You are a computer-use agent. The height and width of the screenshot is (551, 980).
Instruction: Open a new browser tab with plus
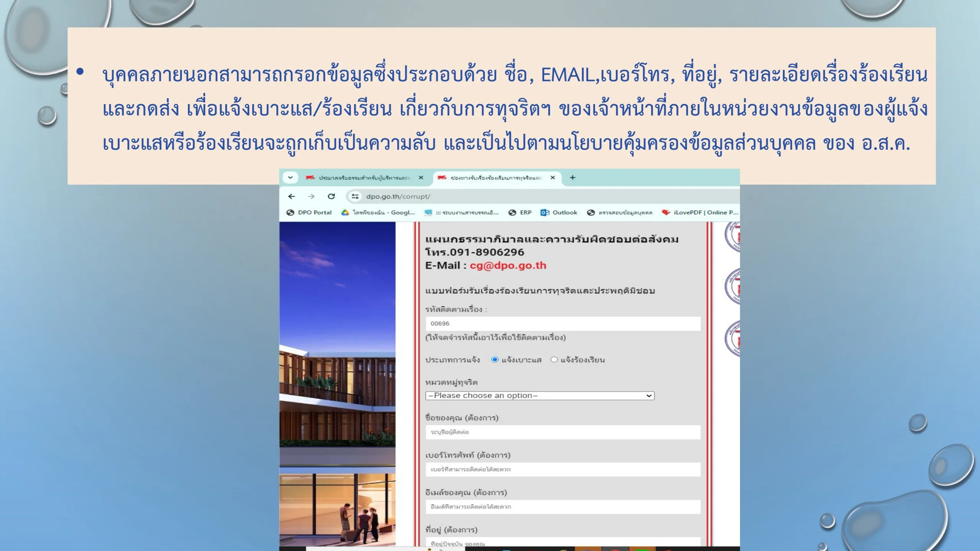(573, 178)
